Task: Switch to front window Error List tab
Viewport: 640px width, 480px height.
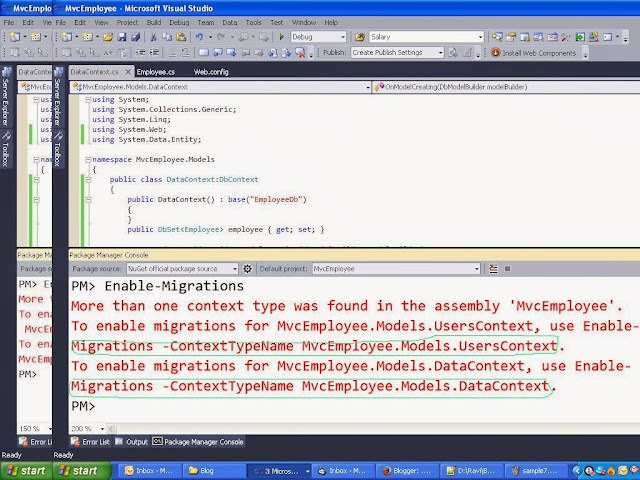Action: (91, 442)
